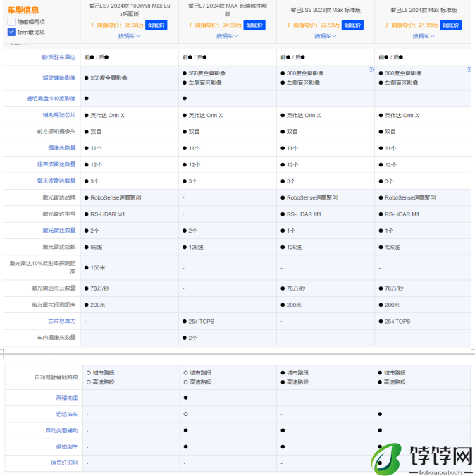Image resolution: width=475 pixels, height=476 pixels.
Task: Select the 厂商指导价 35.98万 price text
Action: (118, 25)
